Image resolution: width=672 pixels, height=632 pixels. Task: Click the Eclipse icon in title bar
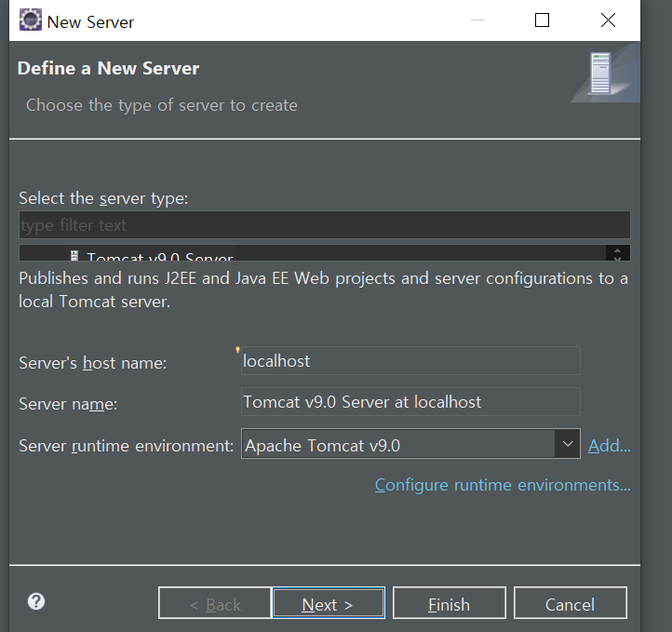pyautogui.click(x=31, y=20)
